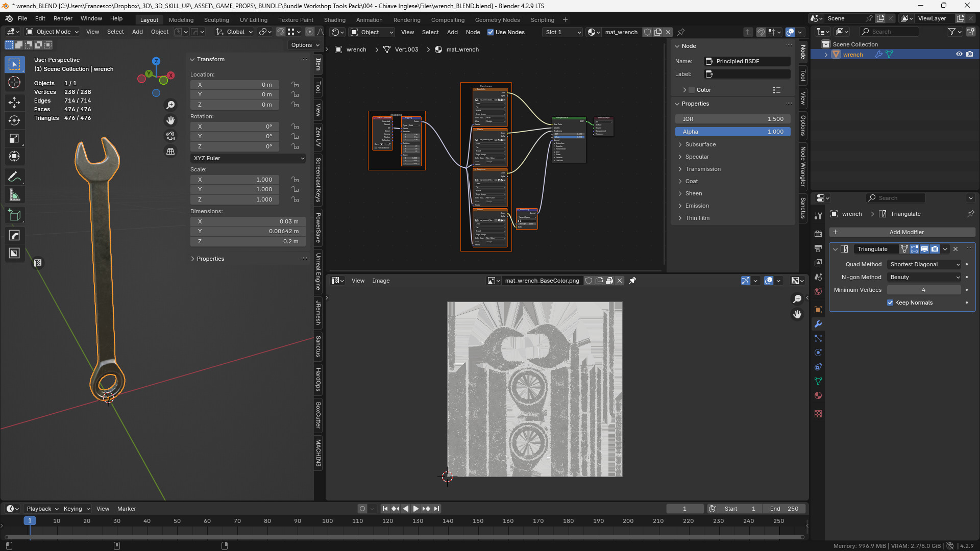Click the Add Cube tool
The image size is (980, 551).
14,215
